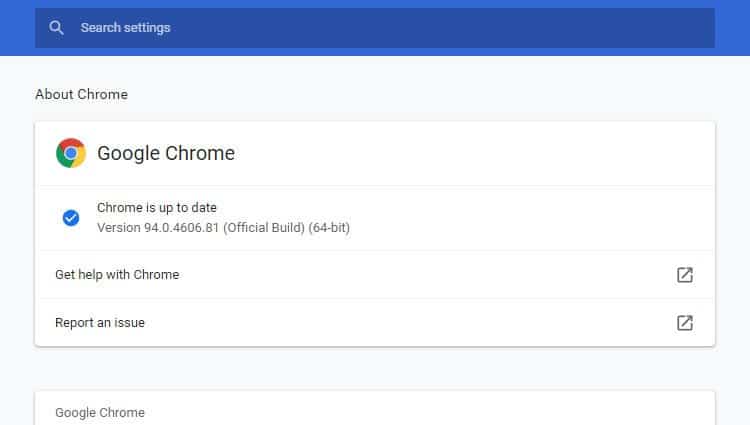The image size is (750, 425).
Task: Click external link icon beside Get help
Action: coord(684,275)
